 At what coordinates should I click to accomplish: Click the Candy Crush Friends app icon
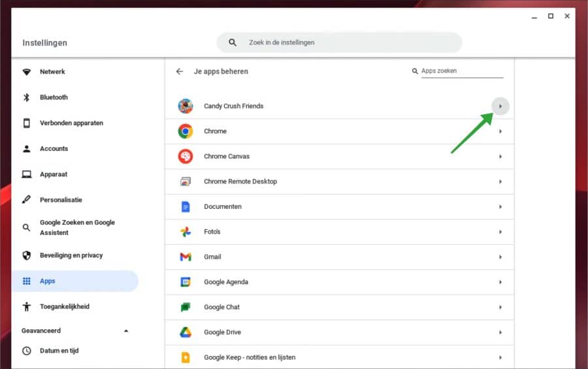(x=186, y=106)
